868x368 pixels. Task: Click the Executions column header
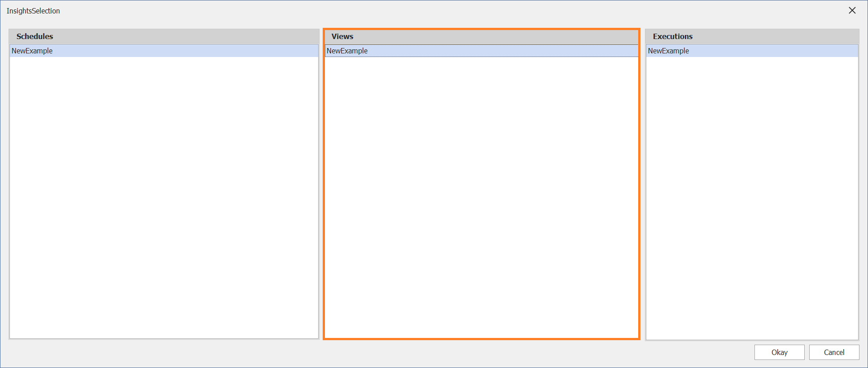tap(752, 36)
